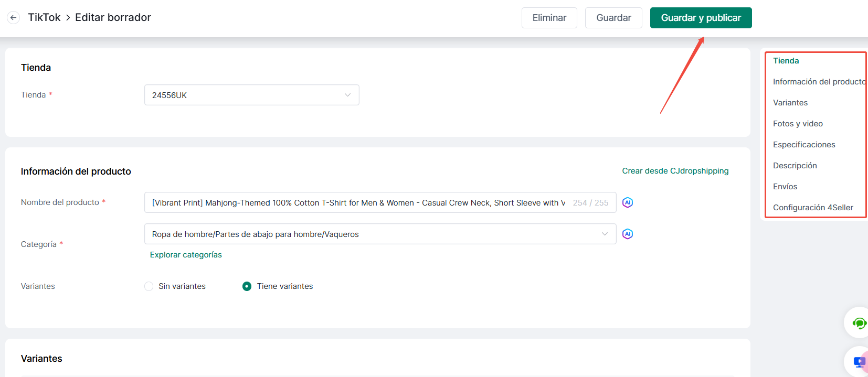Open 'Crear desde CJdropshipping' link
The height and width of the screenshot is (377, 868).
coord(675,171)
